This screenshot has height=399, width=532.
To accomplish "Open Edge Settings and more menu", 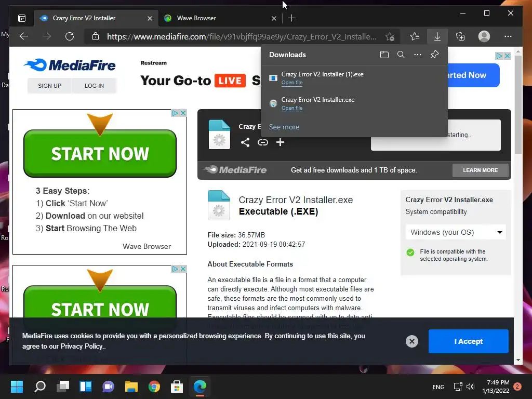I will click(x=508, y=36).
